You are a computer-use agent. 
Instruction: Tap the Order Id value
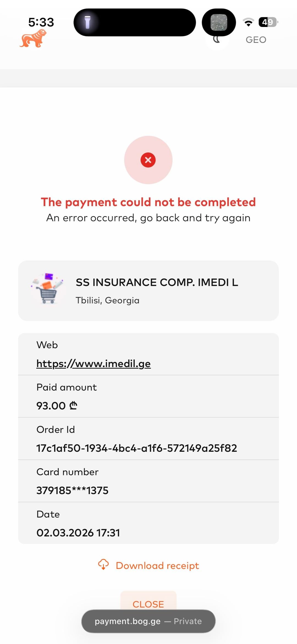click(x=137, y=448)
